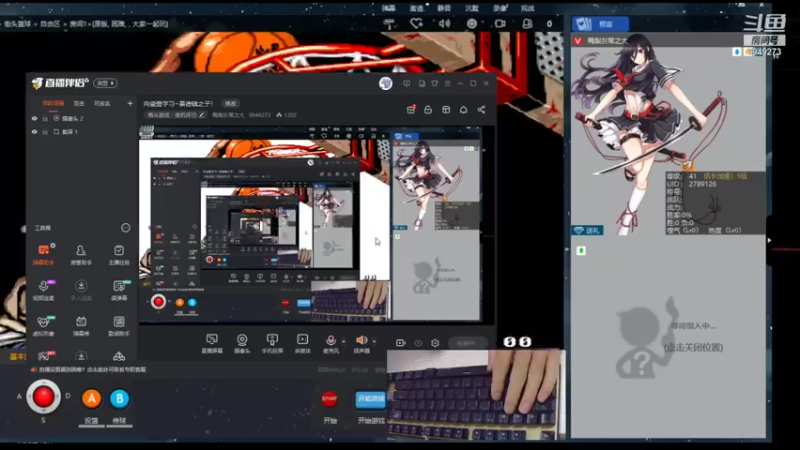Open the 弹幕助手 danmaku assistant tool
Image resolution: width=800 pixels, height=450 pixels.
click(44, 254)
